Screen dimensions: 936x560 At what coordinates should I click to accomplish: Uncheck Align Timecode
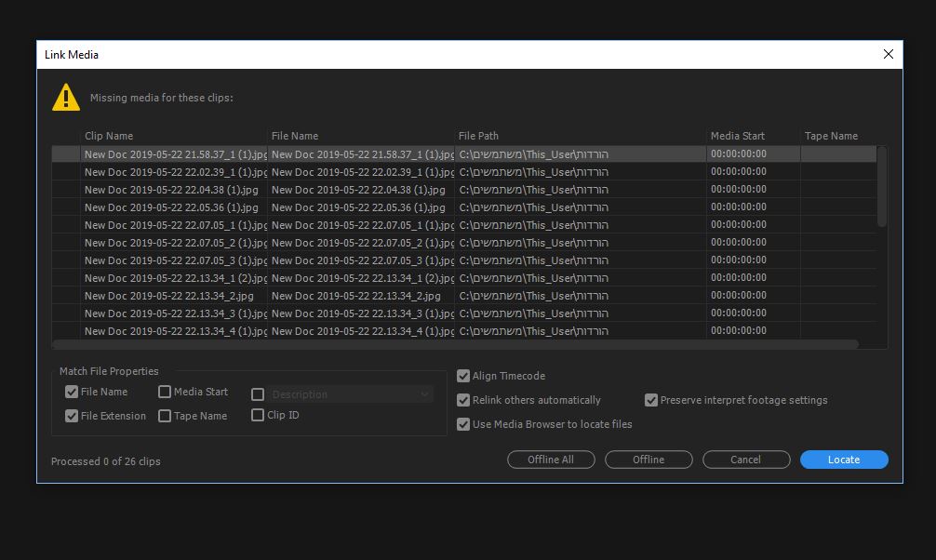pyautogui.click(x=463, y=376)
